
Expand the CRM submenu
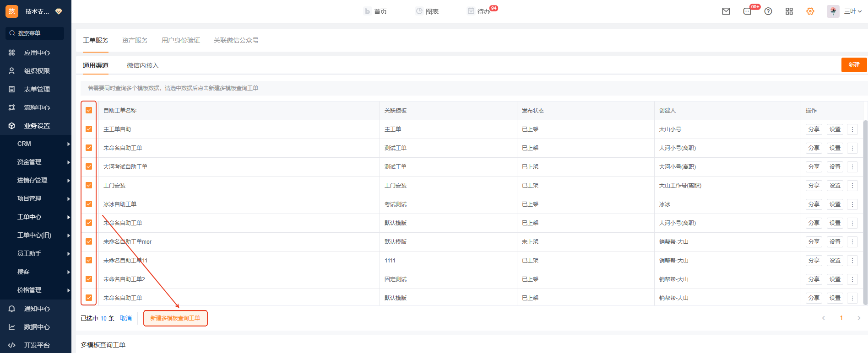[41, 144]
